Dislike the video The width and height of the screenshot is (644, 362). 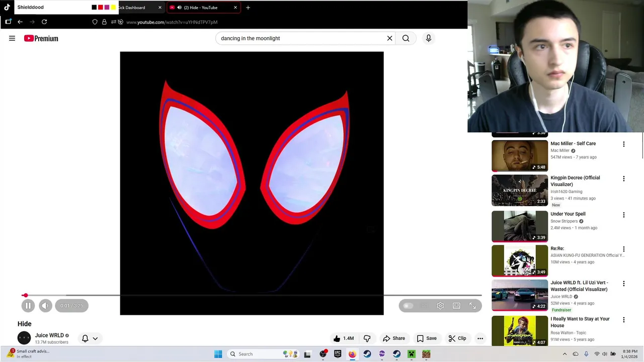[367, 338]
